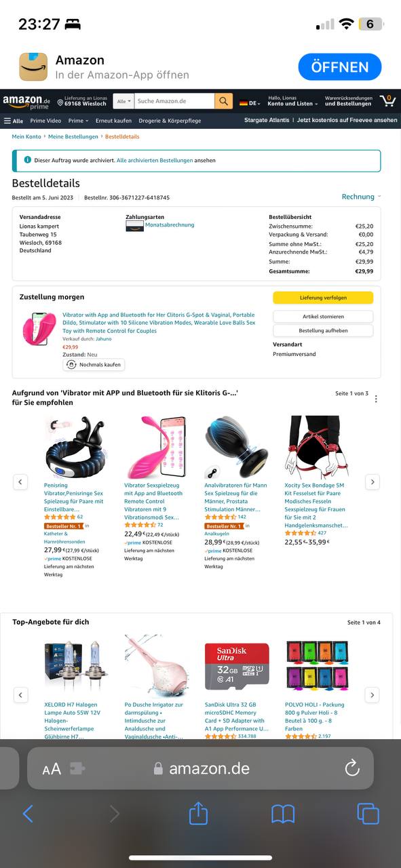401x868 pixels.
Task: Open Safari tabs overview icon
Action: (x=368, y=814)
